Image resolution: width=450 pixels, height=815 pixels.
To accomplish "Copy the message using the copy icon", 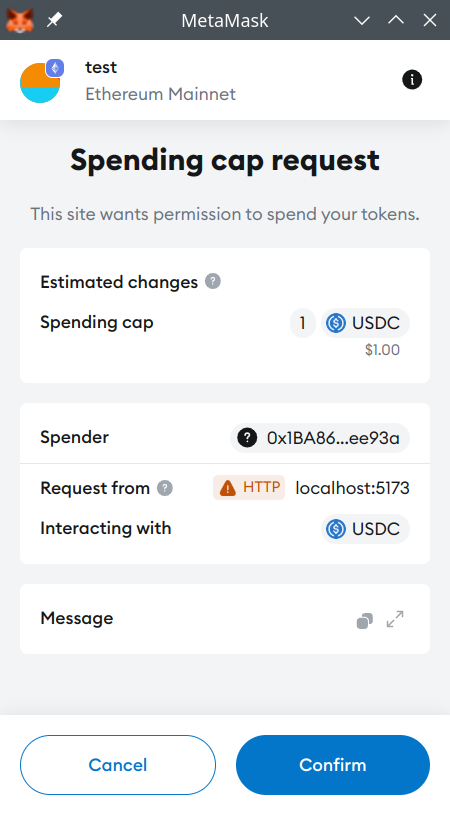I will [365, 620].
